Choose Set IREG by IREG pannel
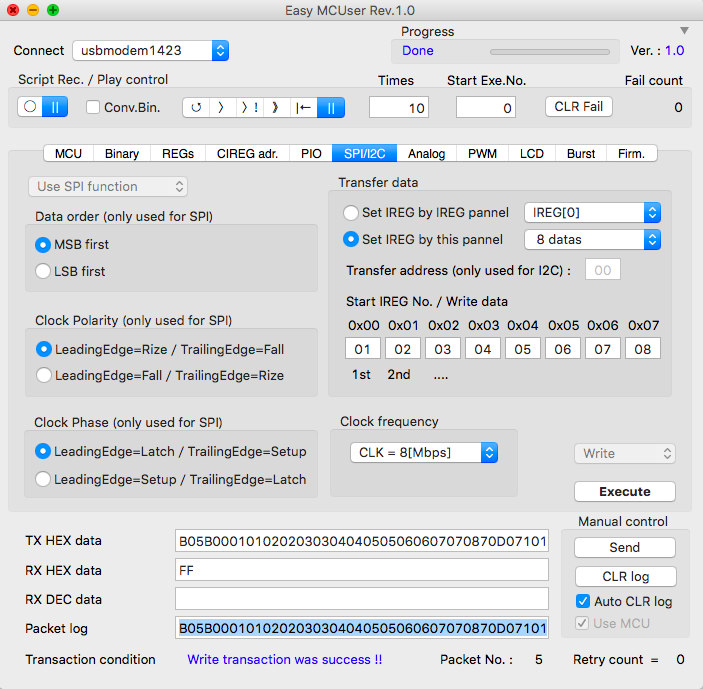This screenshot has height=689, width=703. click(x=351, y=212)
